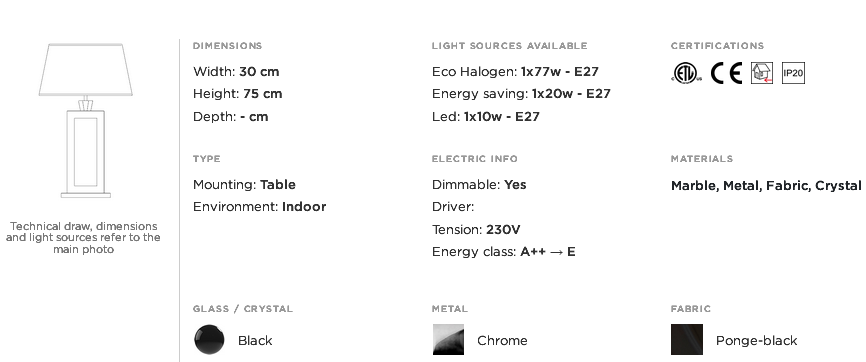Select the Chrome metal finish swatch
This screenshot has height=362, width=866.
tap(448, 339)
